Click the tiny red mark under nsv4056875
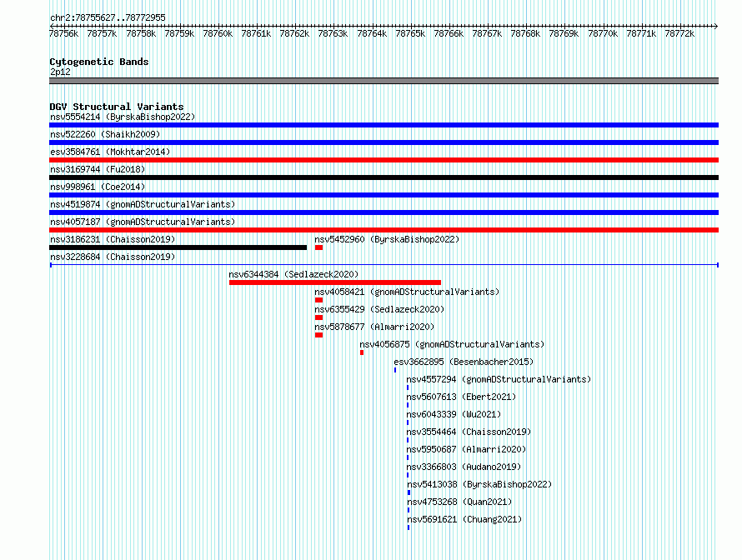 [362, 352]
